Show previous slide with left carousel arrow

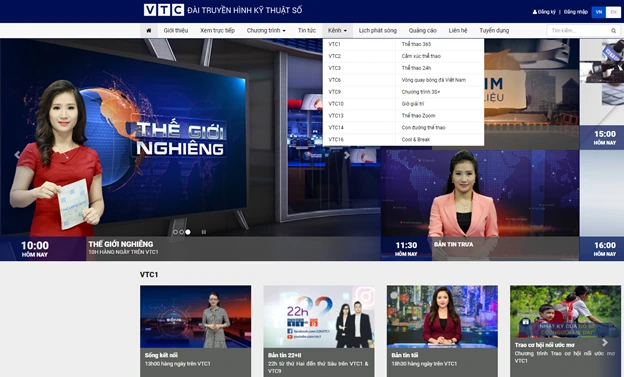click(17, 155)
